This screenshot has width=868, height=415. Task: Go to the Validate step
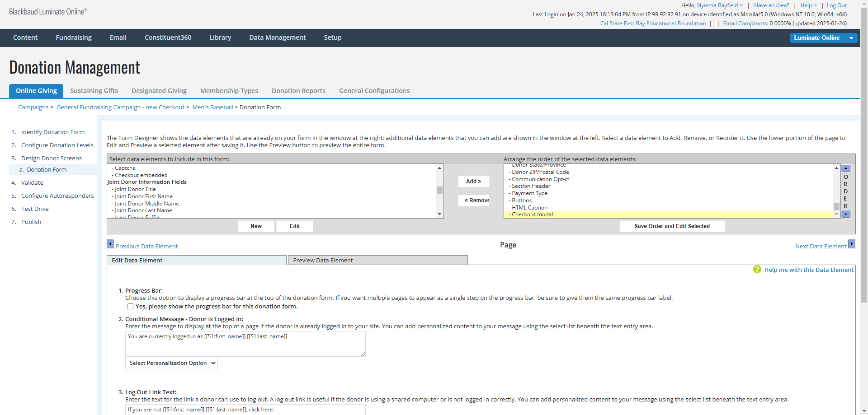click(32, 182)
